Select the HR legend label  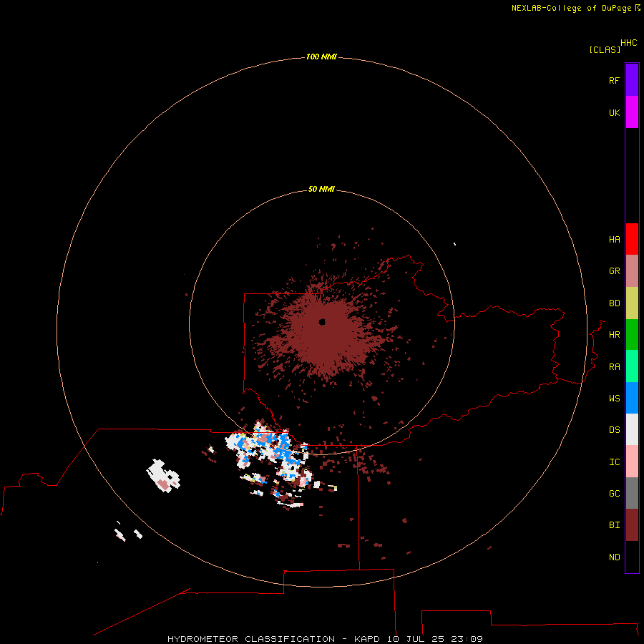point(615,335)
